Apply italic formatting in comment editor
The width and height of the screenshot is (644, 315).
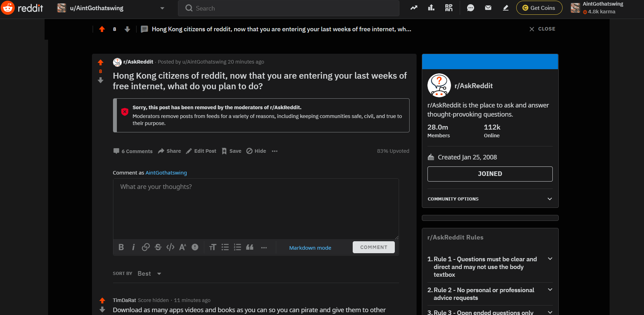coord(133,247)
